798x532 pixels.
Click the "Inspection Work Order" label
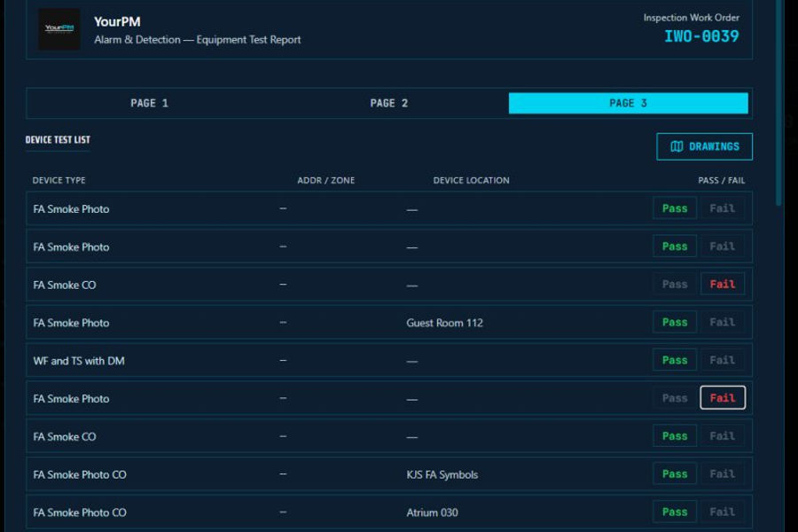(x=691, y=18)
